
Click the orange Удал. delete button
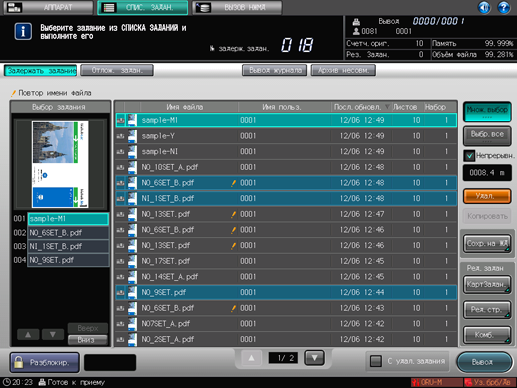tap(487, 196)
